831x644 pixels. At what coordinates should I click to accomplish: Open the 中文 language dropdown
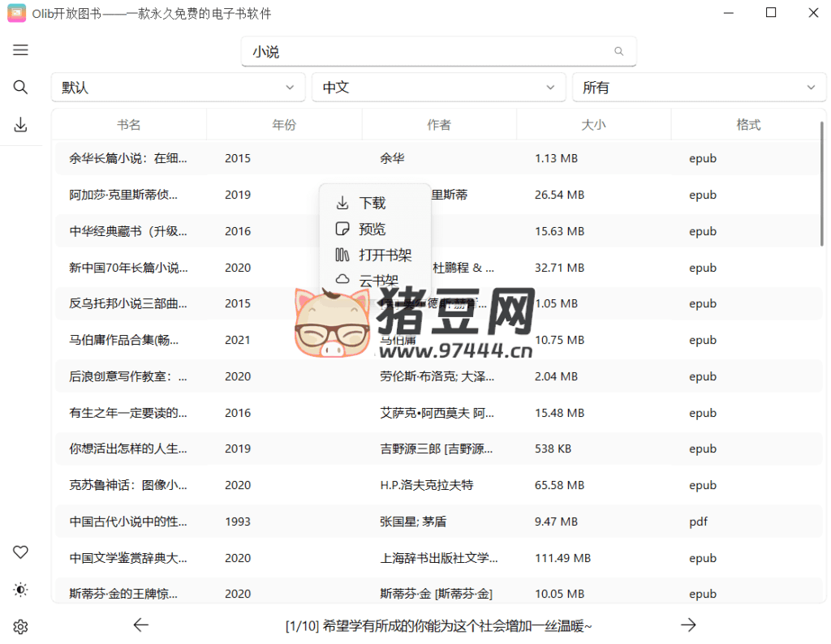(x=438, y=87)
